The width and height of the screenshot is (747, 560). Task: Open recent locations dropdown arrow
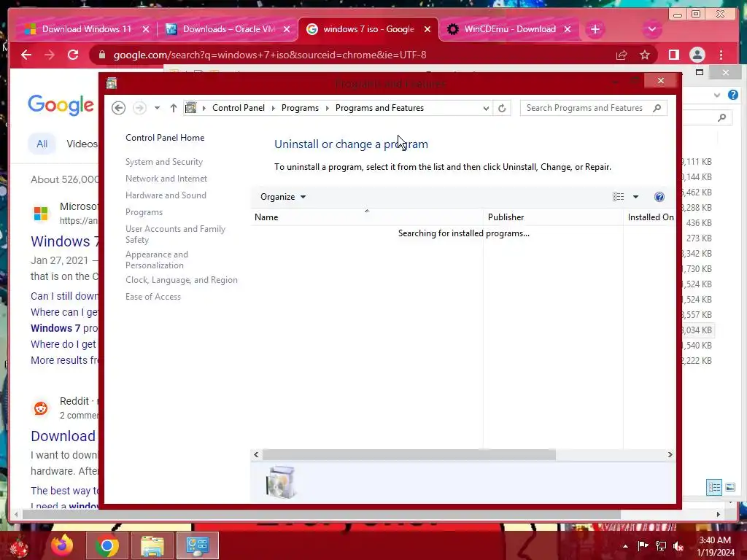(x=157, y=108)
